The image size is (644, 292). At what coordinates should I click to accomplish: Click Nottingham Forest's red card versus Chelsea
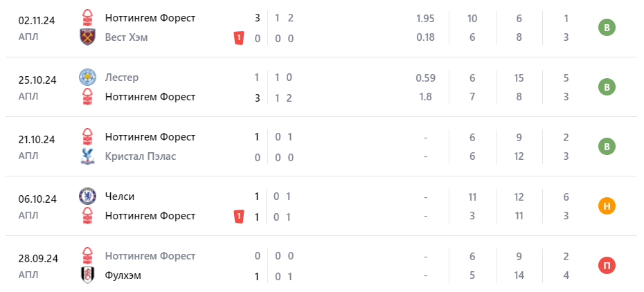coord(239,217)
